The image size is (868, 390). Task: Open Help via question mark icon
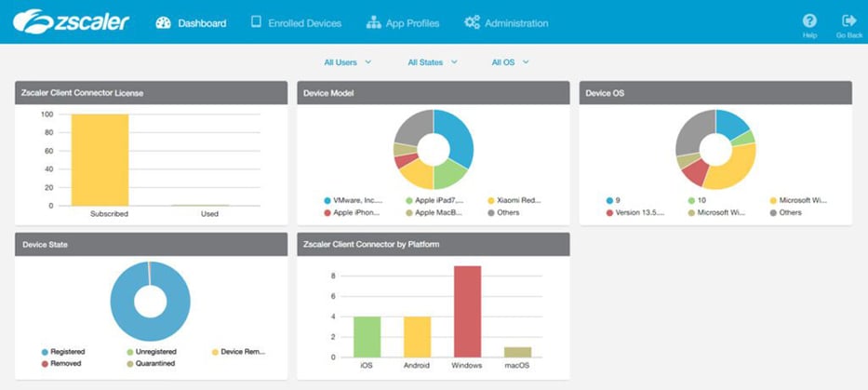[809, 20]
